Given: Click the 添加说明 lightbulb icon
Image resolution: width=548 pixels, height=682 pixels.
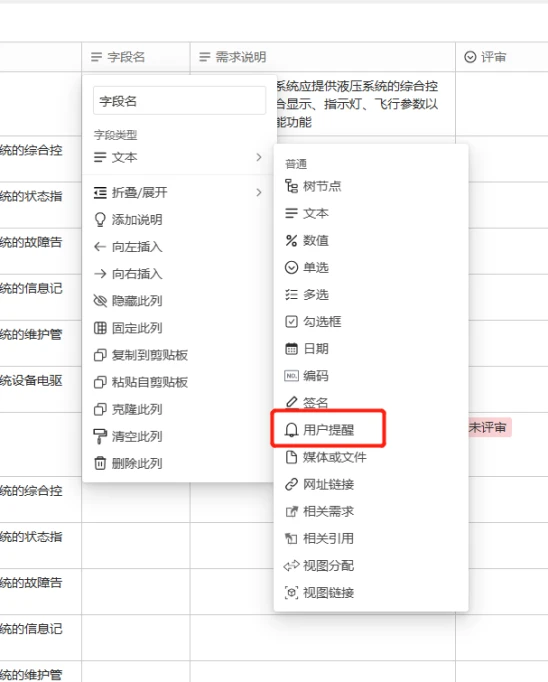Looking at the screenshot, I should point(100,220).
